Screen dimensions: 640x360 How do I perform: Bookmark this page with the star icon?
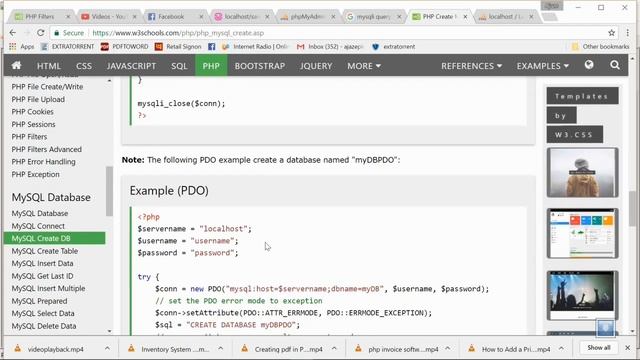pyautogui.click(x=611, y=33)
